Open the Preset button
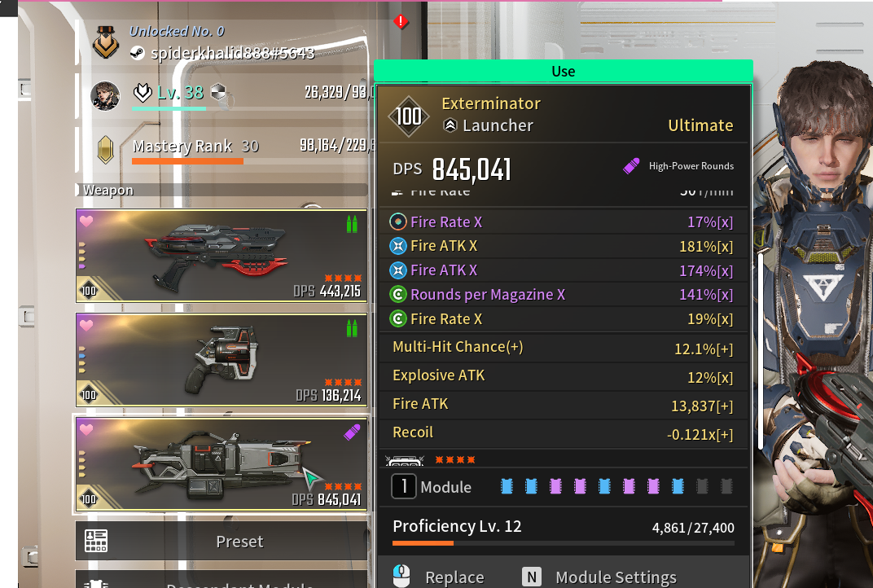Image resolution: width=873 pixels, height=588 pixels. point(222,541)
